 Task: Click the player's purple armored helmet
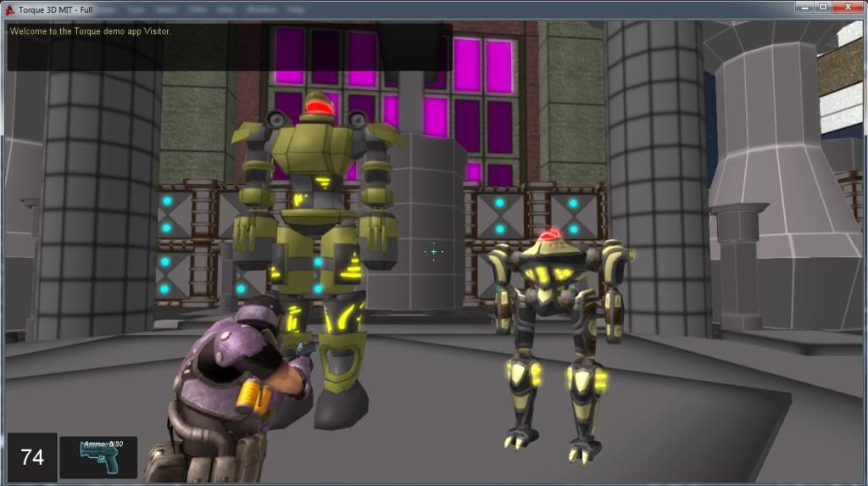(x=259, y=312)
